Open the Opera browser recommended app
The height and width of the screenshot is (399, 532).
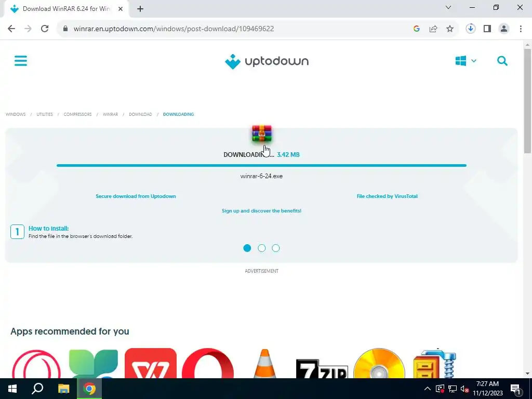(x=208, y=363)
